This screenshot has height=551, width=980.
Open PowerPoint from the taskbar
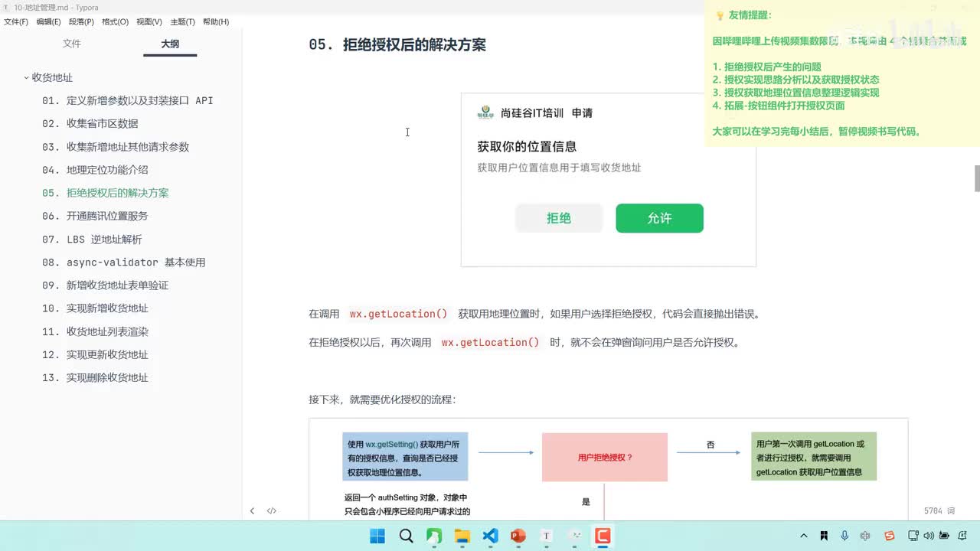pos(518,536)
